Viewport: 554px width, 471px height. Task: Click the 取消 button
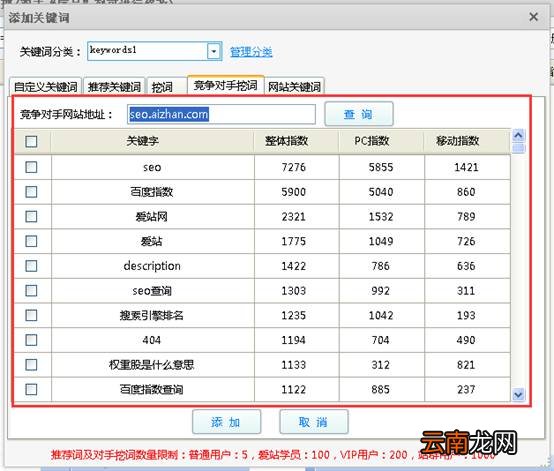(x=313, y=422)
